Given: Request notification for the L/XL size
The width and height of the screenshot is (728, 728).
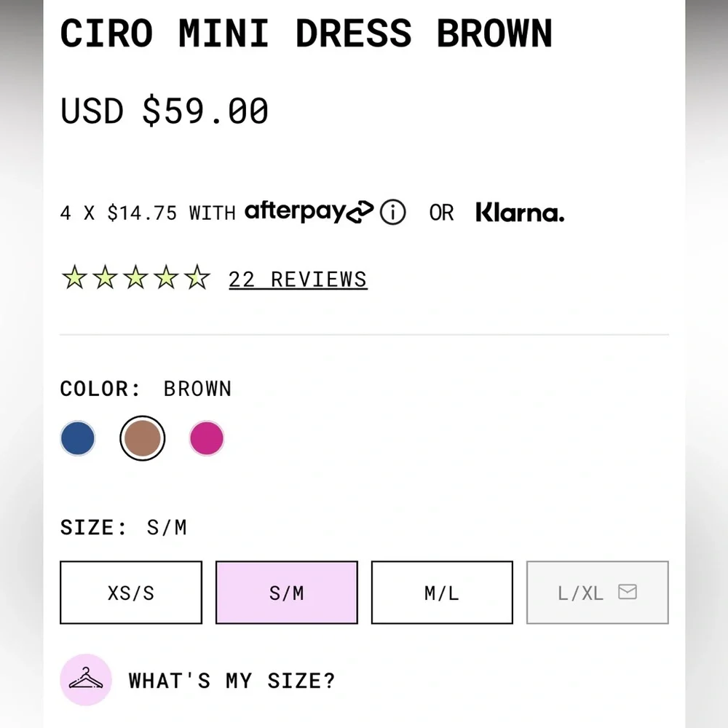Looking at the screenshot, I should (597, 593).
